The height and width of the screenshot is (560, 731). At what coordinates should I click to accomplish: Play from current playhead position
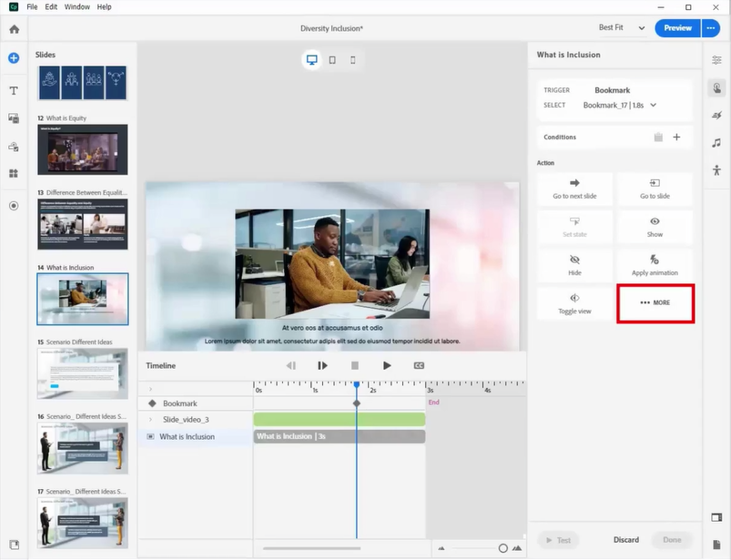pos(322,365)
